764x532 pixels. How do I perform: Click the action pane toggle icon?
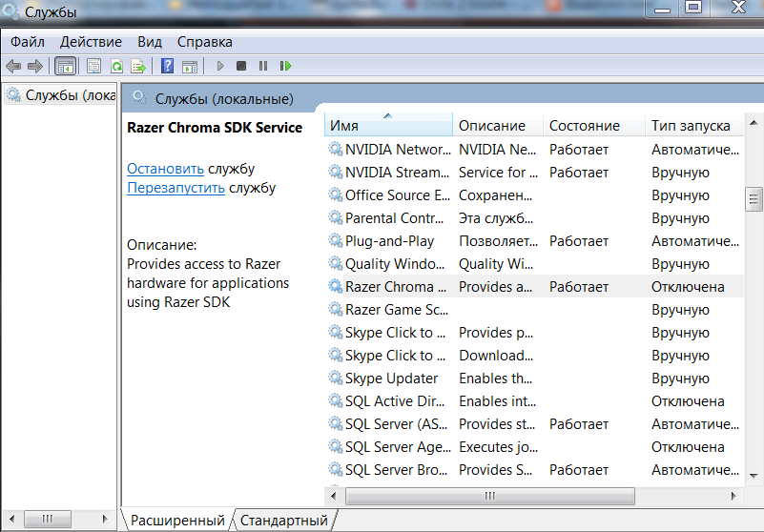click(190, 66)
